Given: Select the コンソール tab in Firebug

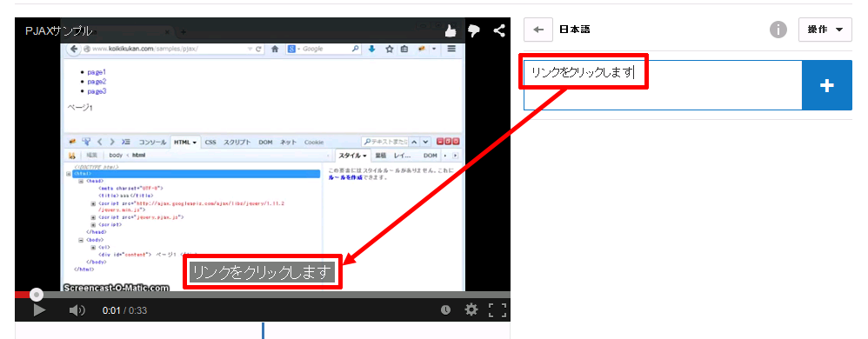Looking at the screenshot, I should pyautogui.click(x=151, y=143).
